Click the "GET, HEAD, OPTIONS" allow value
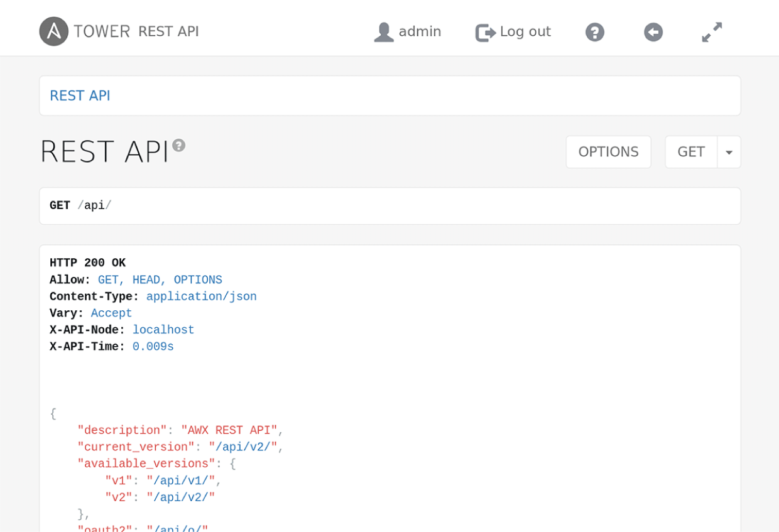Image resolution: width=779 pixels, height=532 pixels. tap(160, 280)
